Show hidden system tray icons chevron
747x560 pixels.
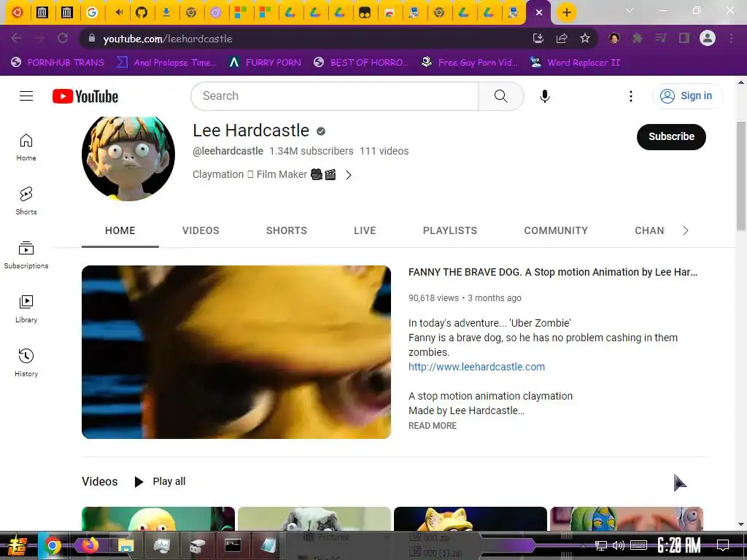(583, 545)
